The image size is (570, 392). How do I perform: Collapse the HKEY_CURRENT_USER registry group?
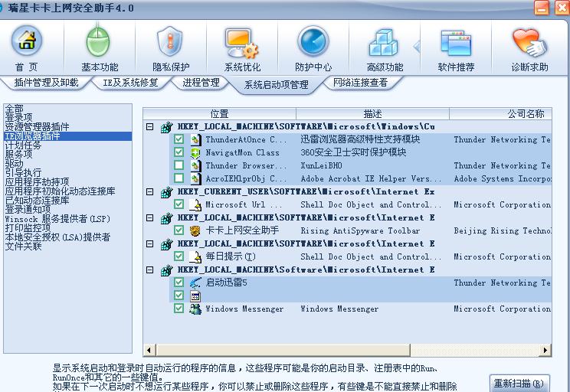pos(149,191)
